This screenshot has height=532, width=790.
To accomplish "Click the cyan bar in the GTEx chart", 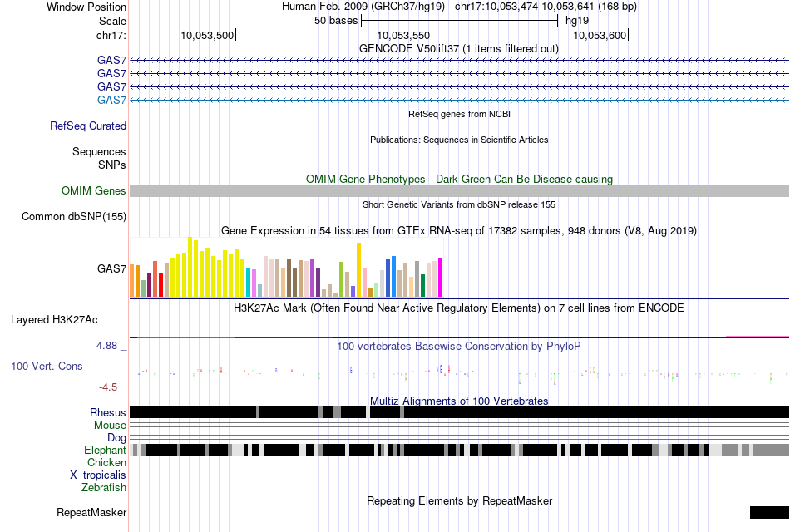I will tap(248, 283).
